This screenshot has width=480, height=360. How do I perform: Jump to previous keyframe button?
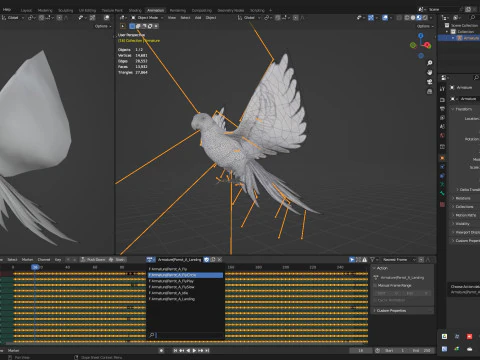182,350
